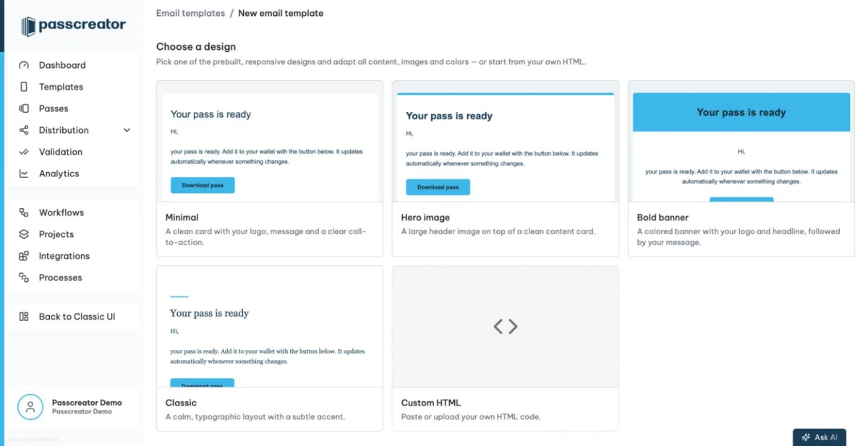Click the Choose a design heading
This screenshot has width=868, height=446.
coord(196,47)
